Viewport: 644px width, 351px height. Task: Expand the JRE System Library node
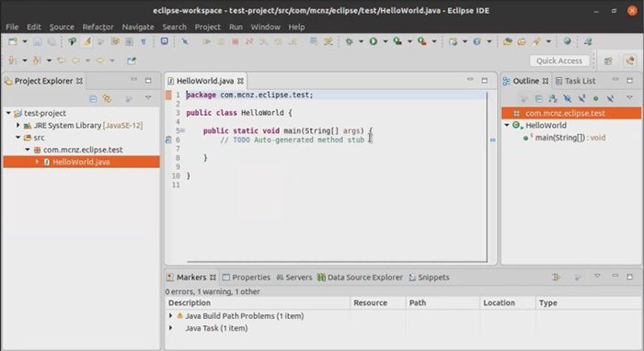click(18, 125)
